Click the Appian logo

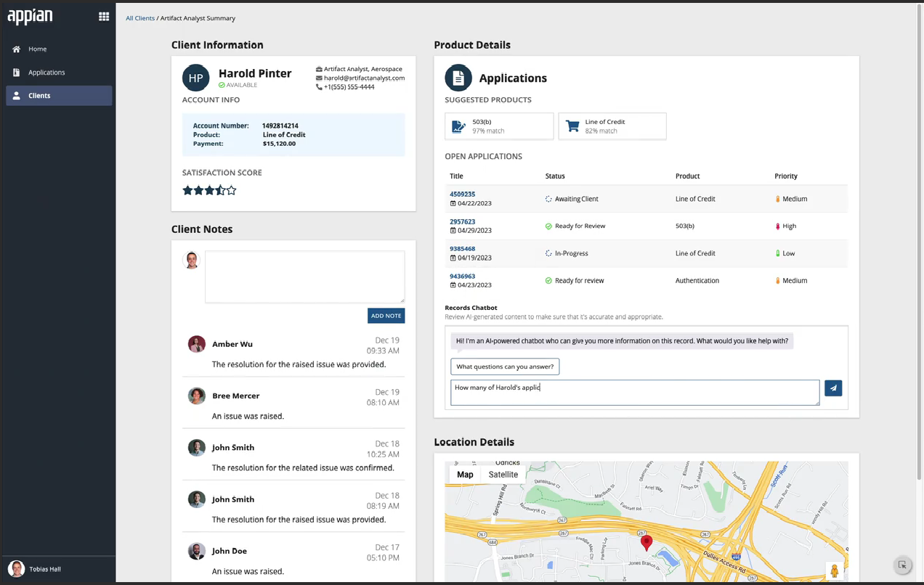pos(30,17)
